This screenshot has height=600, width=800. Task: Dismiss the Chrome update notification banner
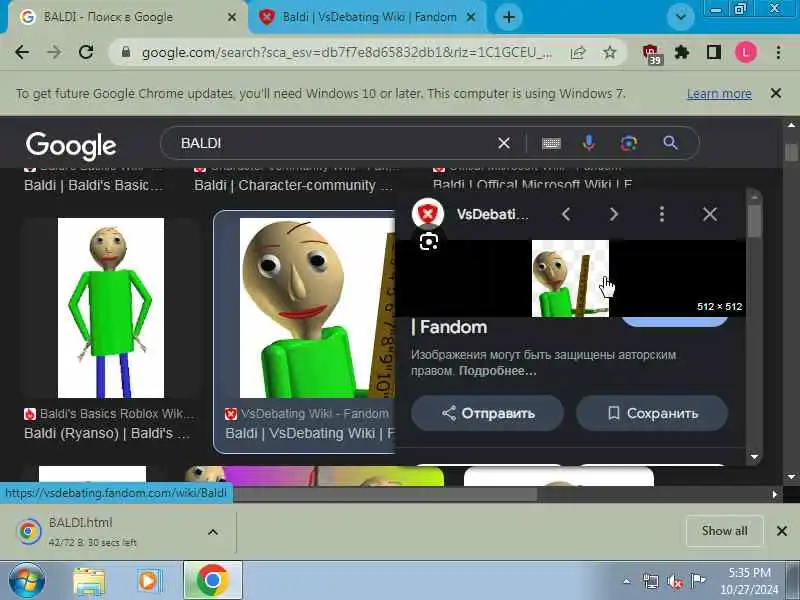pos(776,93)
